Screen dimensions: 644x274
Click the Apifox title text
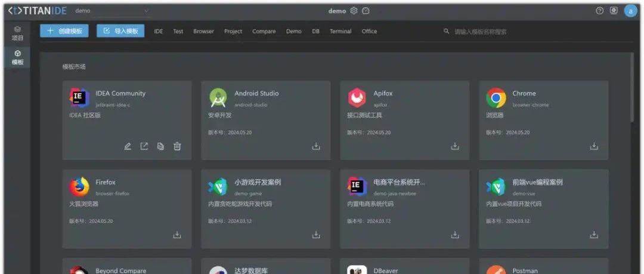pos(383,93)
